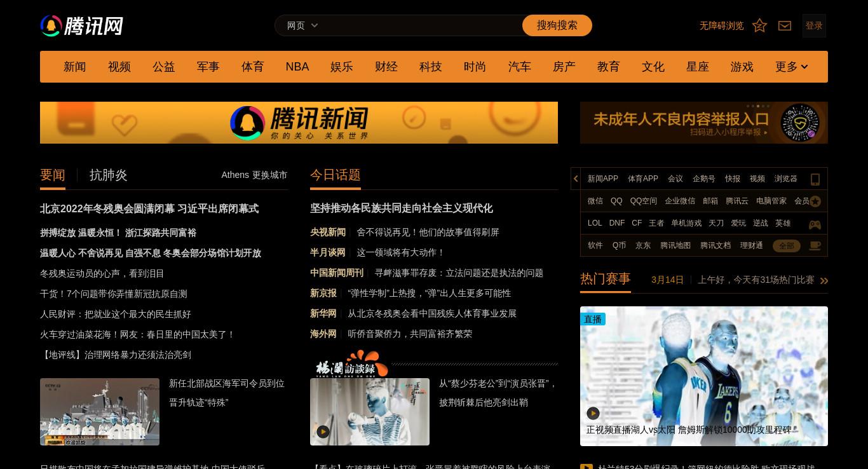The image size is (868, 469).
Task: Open NBA in the navigation bar
Action: [297, 67]
